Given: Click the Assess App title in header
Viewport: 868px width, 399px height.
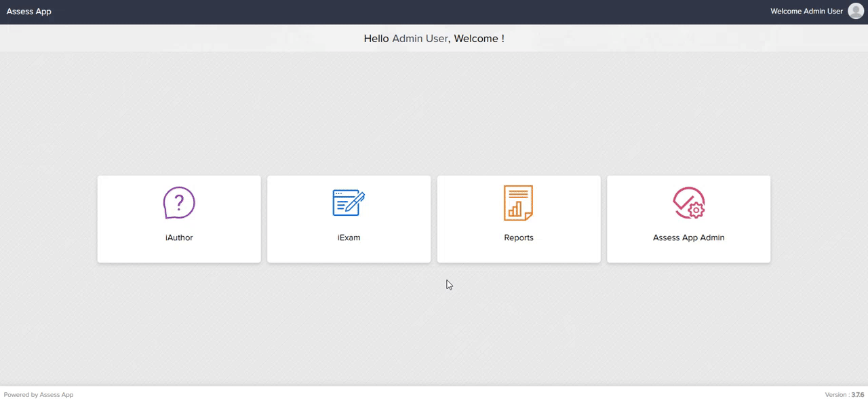Looking at the screenshot, I should [x=28, y=12].
